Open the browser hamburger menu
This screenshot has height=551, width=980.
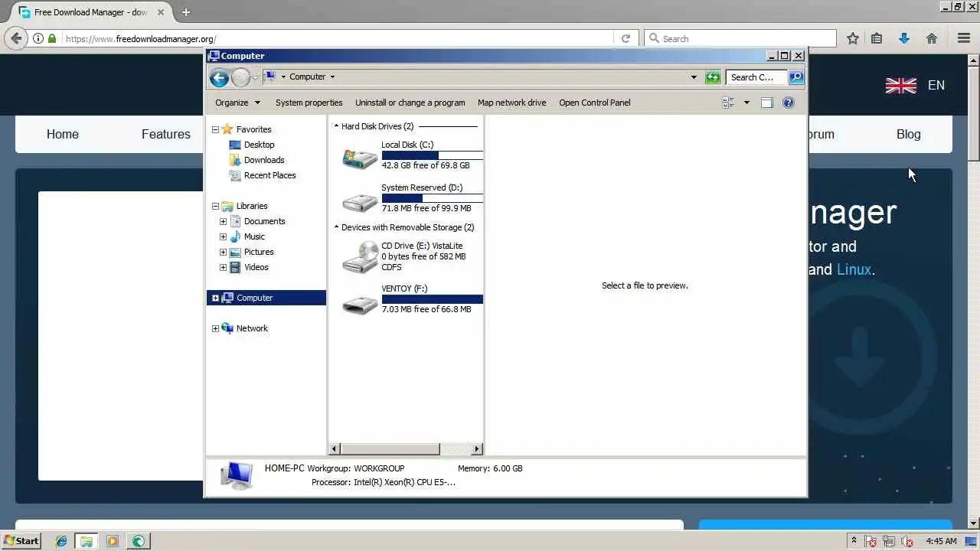pos(964,38)
